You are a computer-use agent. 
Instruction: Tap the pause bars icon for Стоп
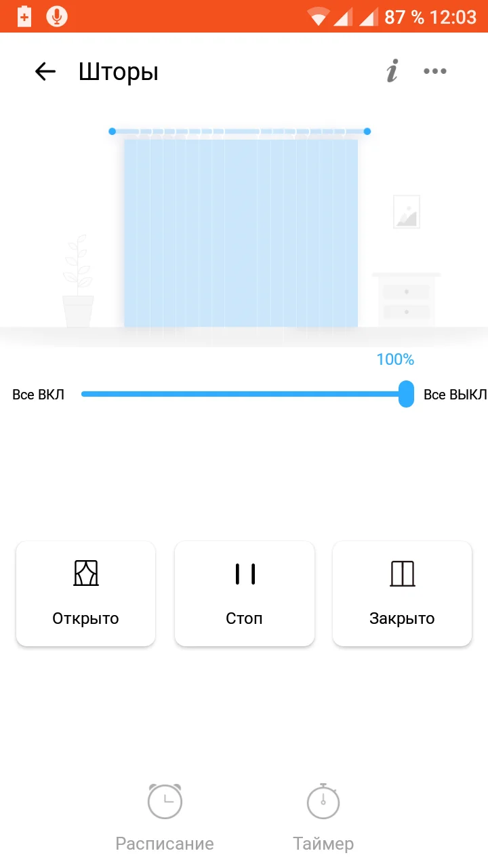click(x=245, y=574)
